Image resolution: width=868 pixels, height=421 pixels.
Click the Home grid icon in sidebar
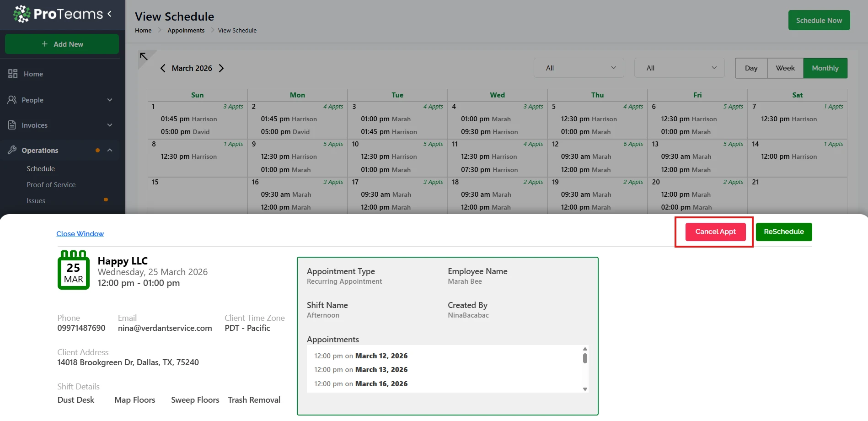[x=13, y=74]
